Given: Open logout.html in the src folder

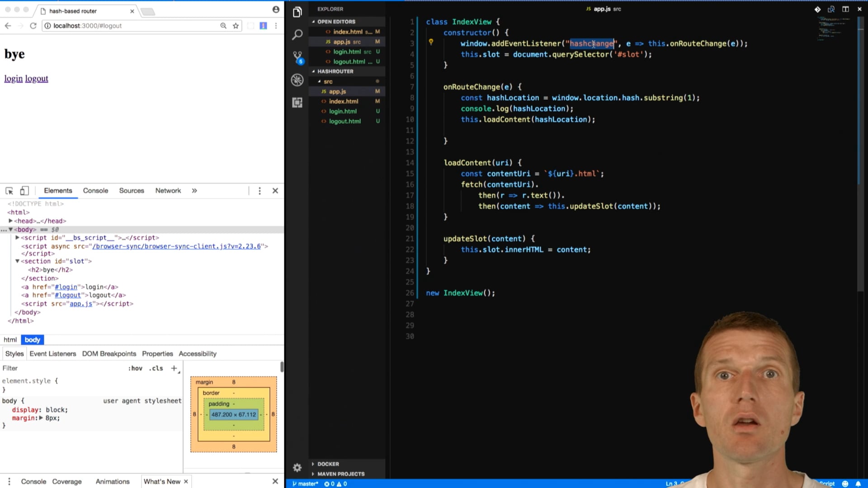Looking at the screenshot, I should pos(345,121).
